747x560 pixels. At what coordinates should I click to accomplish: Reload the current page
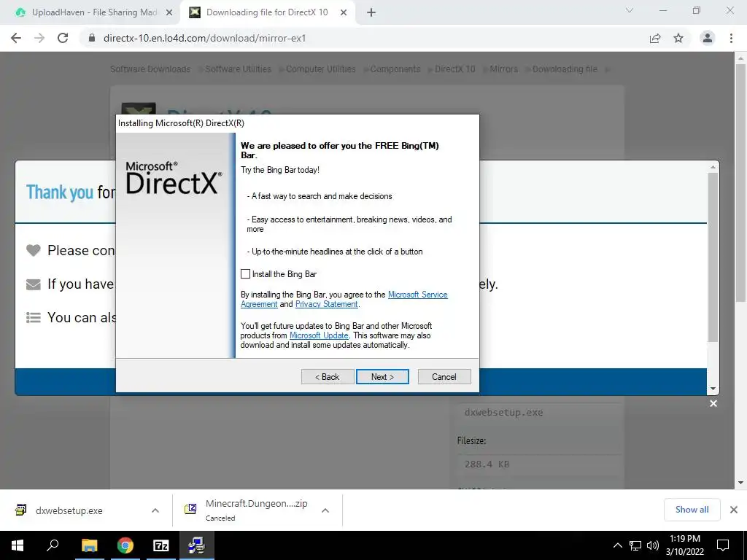click(63, 38)
